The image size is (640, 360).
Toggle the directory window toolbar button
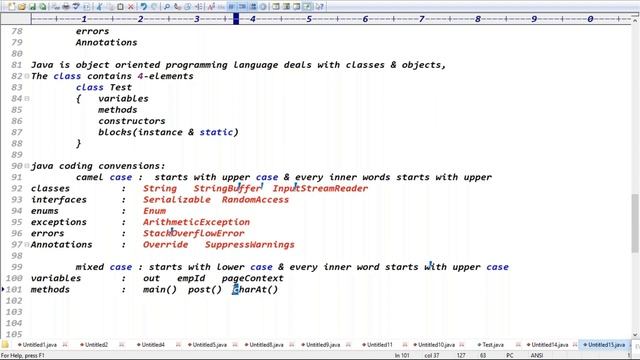click(276, 7)
